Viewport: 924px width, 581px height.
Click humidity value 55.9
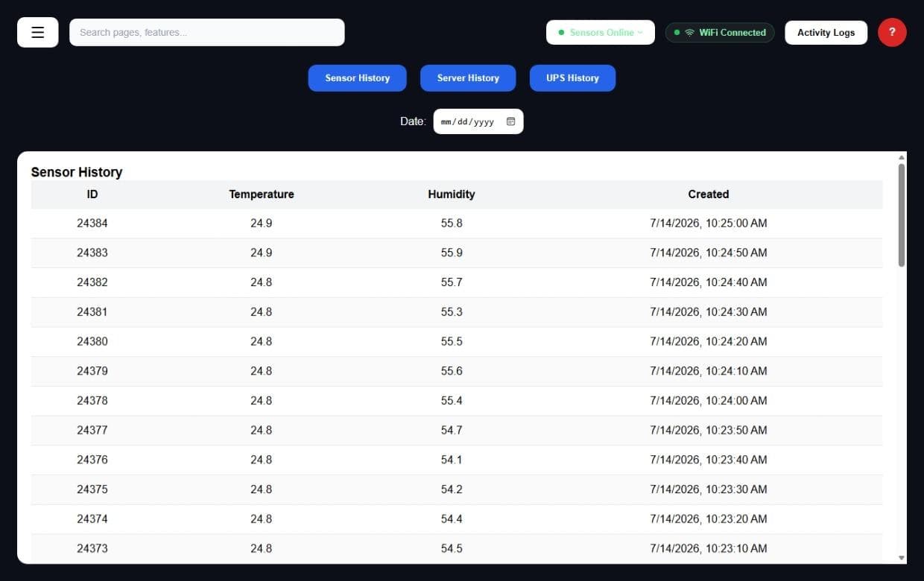point(452,253)
